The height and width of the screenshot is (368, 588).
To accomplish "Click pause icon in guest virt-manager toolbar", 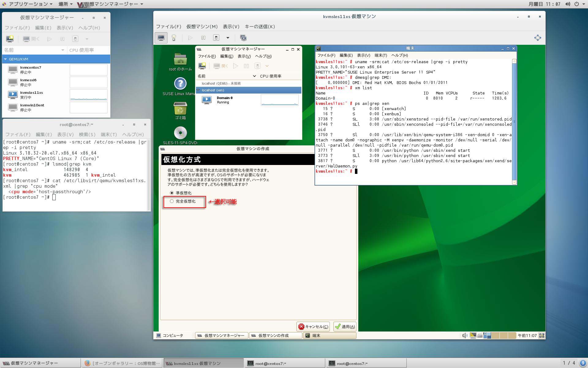I will [246, 66].
